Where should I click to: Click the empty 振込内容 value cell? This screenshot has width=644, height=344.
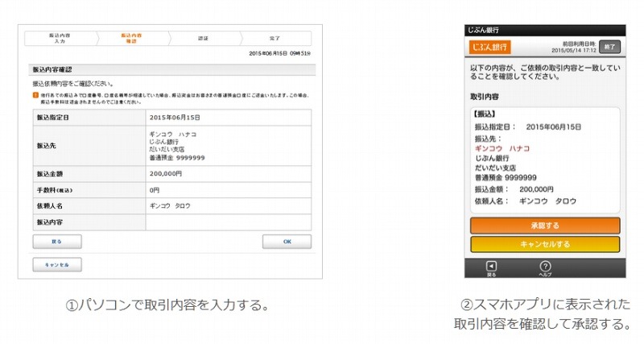pyautogui.click(x=229, y=222)
